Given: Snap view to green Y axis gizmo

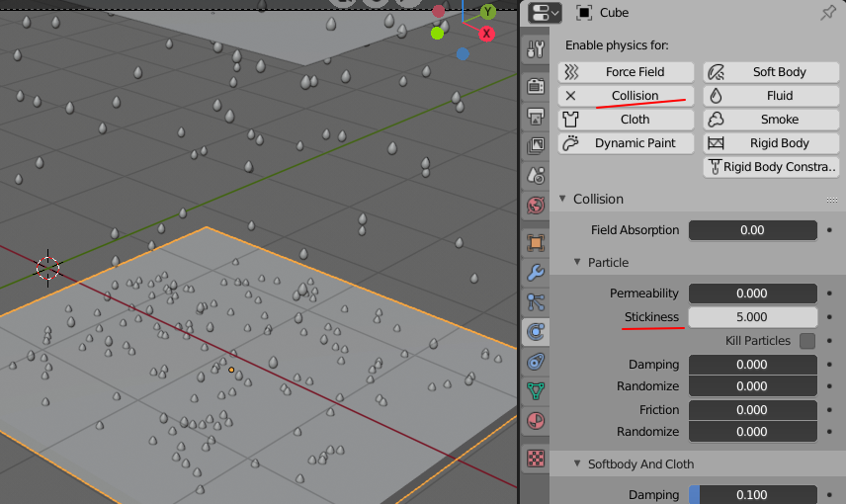Looking at the screenshot, I should 488,11.
